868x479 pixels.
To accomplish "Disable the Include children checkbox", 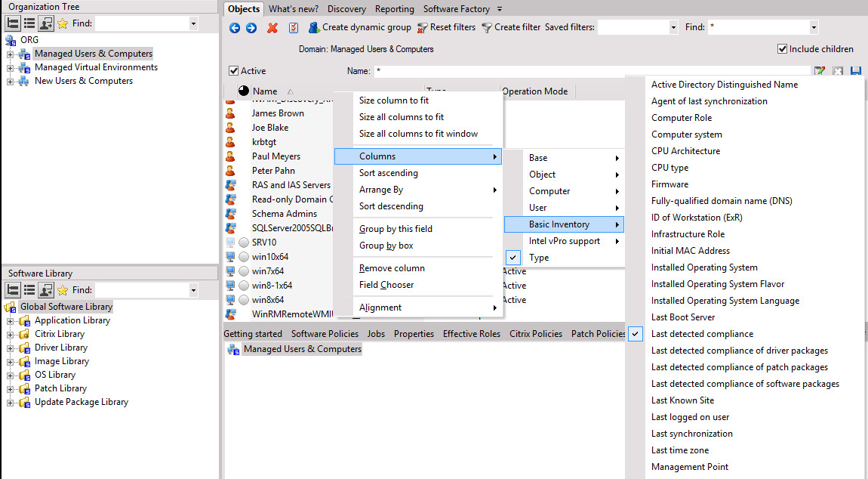I will tap(782, 49).
